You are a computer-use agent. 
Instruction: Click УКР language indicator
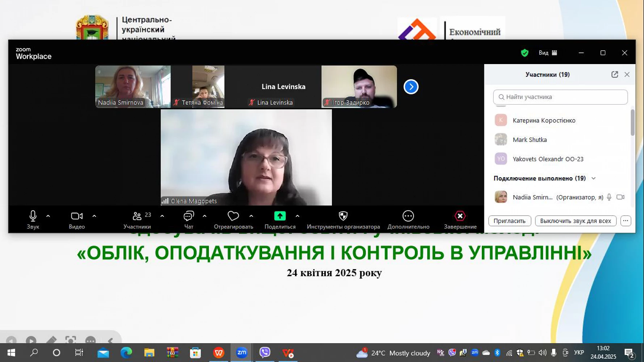(x=579, y=353)
